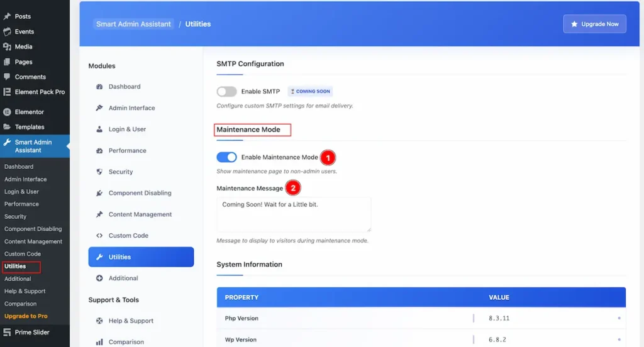Screen dimensions: 644x347
Task: Open Help & Support under Support & Tools
Action: (x=141, y=321)
